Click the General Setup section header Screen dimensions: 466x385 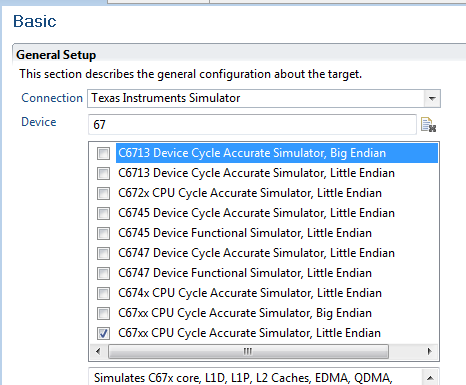coord(56,55)
